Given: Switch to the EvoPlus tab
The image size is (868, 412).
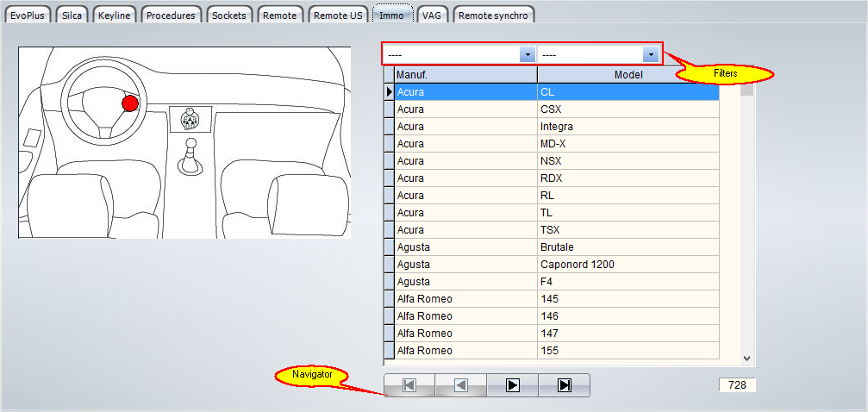Looking at the screenshot, I should pyautogui.click(x=28, y=15).
